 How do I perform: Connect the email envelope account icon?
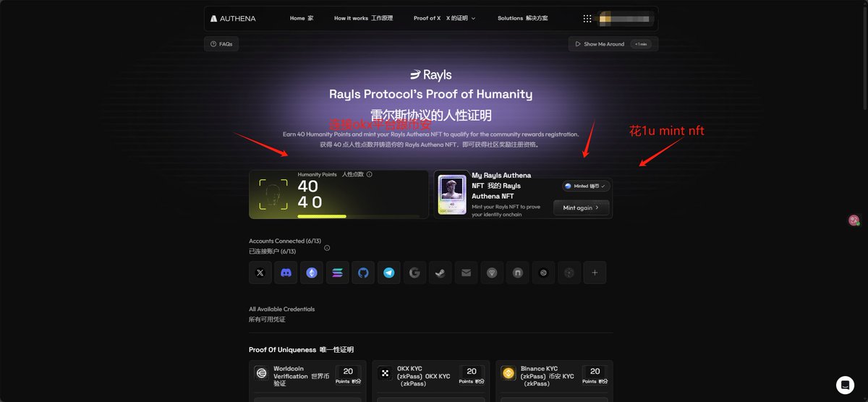point(466,273)
